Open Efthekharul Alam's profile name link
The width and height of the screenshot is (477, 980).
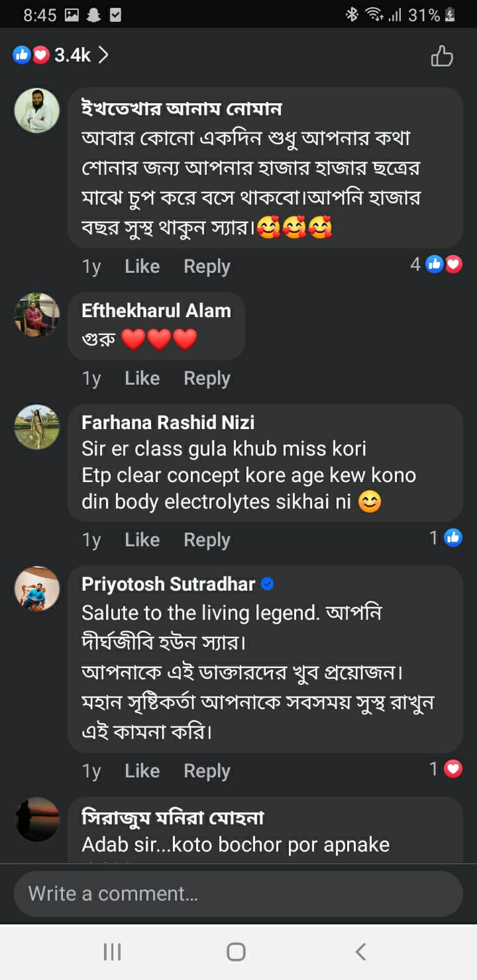click(x=156, y=311)
